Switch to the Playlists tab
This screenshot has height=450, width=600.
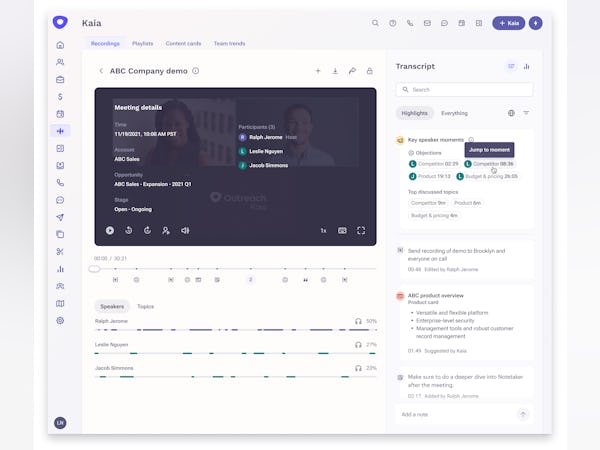142,44
